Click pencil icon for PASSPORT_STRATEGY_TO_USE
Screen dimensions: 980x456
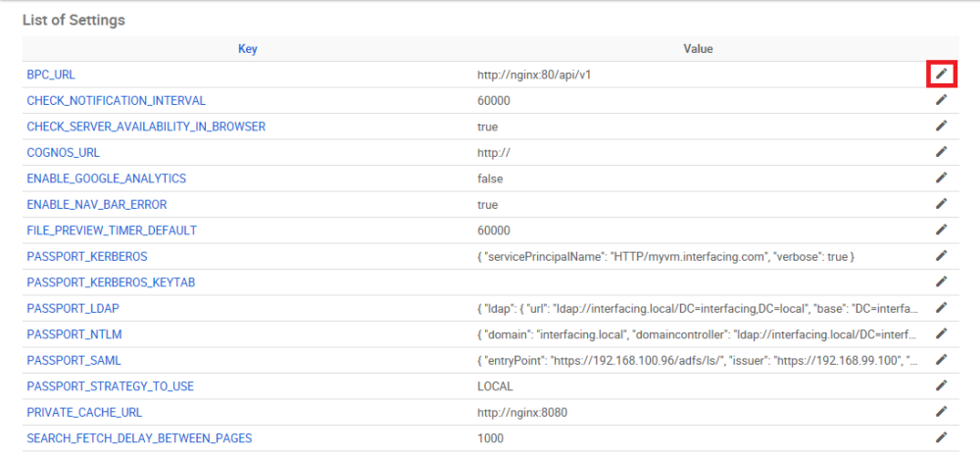point(941,385)
